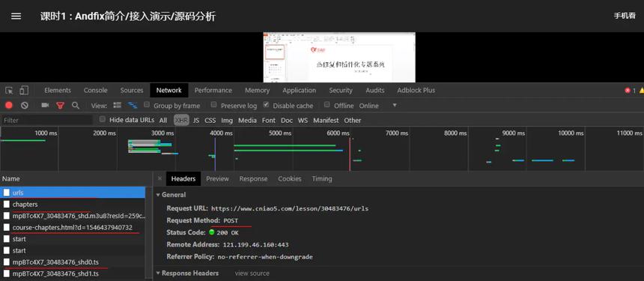Collapse the Response Headers section

click(x=158, y=274)
